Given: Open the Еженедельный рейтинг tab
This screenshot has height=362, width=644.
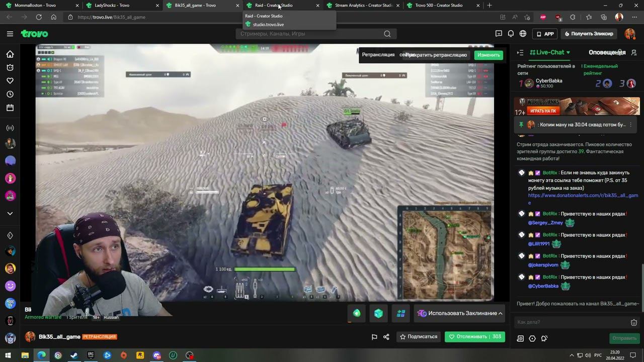Looking at the screenshot, I should pyautogui.click(x=600, y=69).
